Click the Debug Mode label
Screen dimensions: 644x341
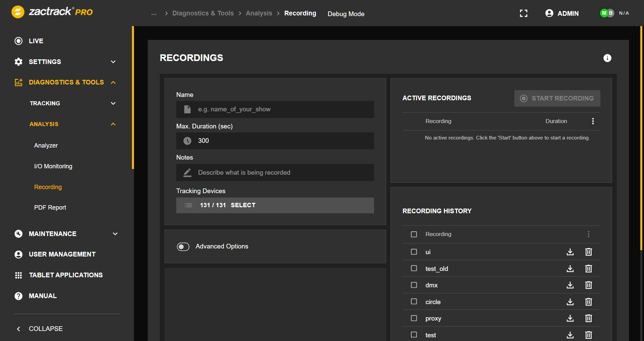346,14
